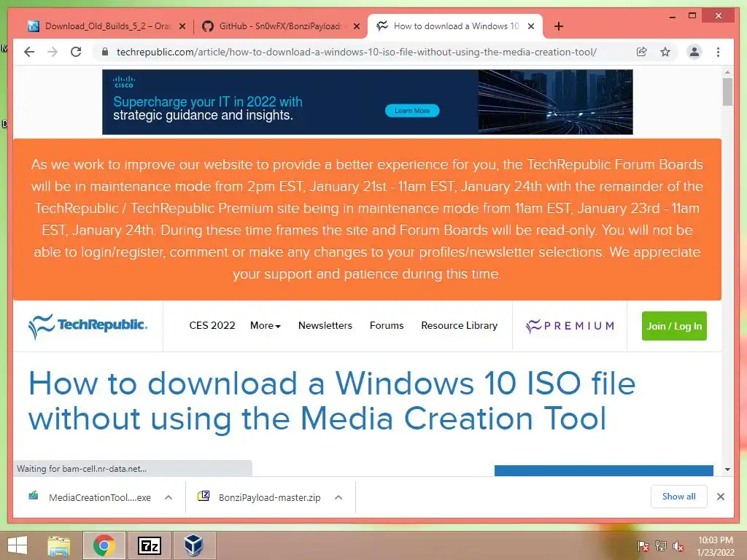Click scrollbar down arrow
The height and width of the screenshot is (560, 747).
[727, 470]
